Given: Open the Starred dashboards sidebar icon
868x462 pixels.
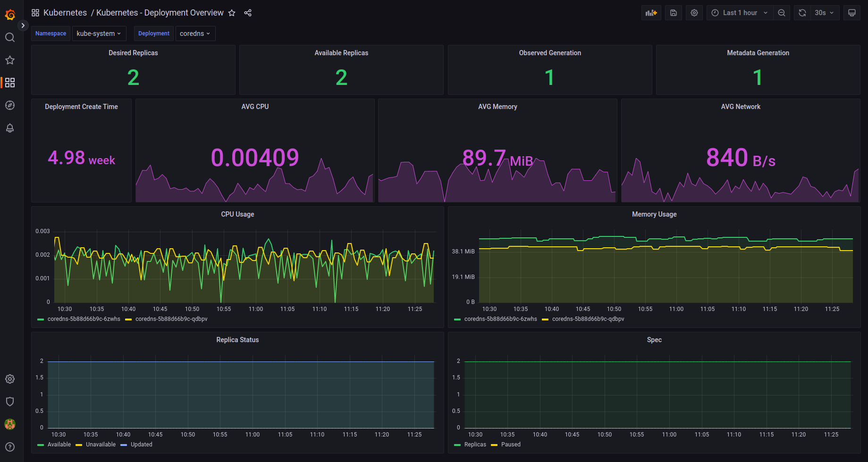Looking at the screenshot, I should [10, 60].
